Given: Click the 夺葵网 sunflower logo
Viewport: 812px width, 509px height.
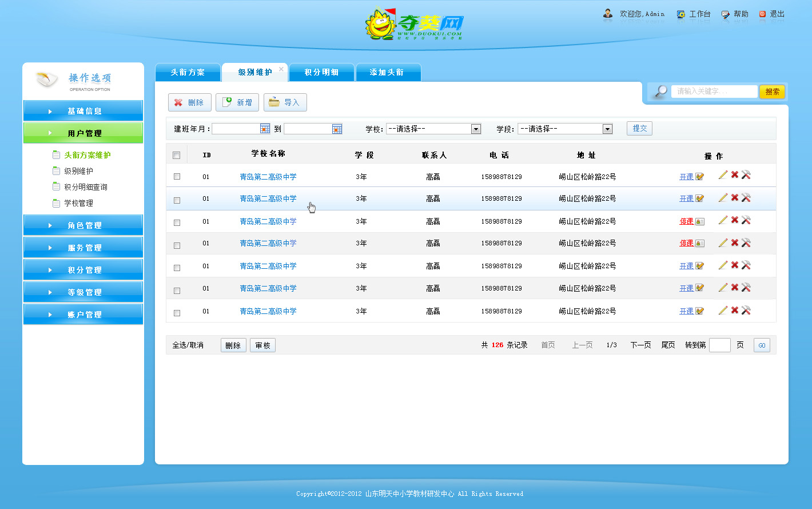Looking at the screenshot, I should (414, 24).
